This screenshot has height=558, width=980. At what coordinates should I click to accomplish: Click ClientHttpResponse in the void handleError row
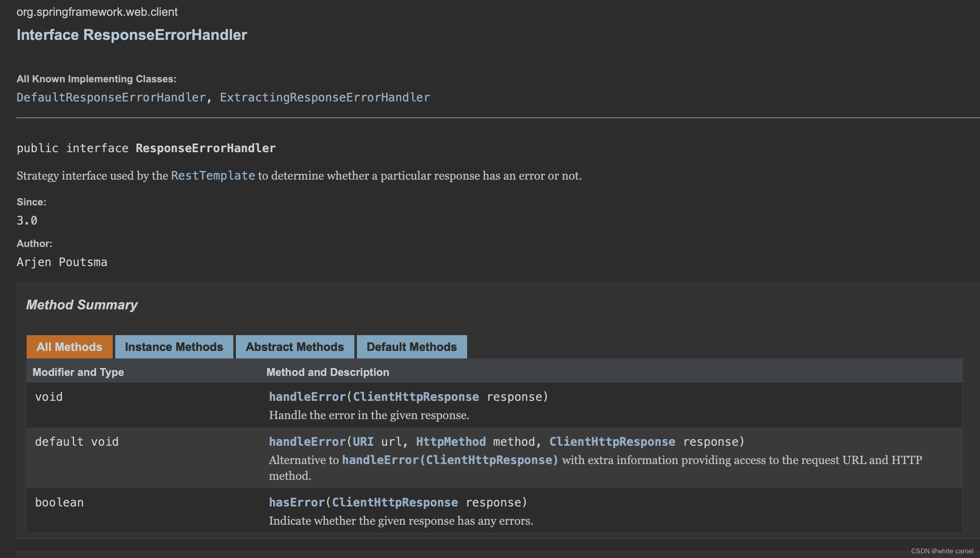[416, 397]
